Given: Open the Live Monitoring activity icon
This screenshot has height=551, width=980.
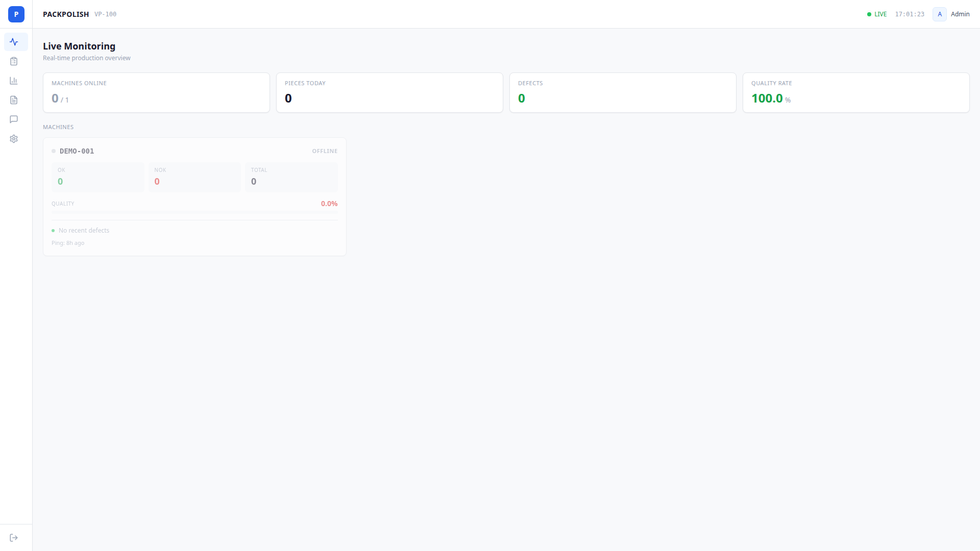Looking at the screenshot, I should tap(15, 42).
